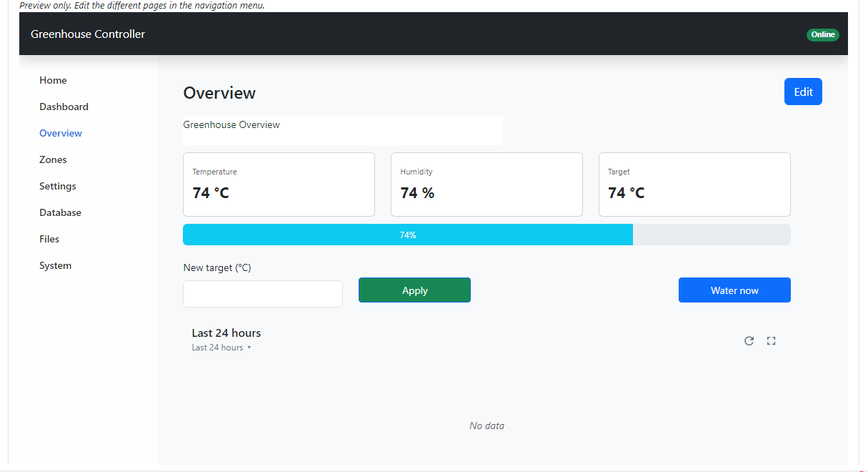Open the chart in fullscreen
This screenshot has width=868, height=472.
point(771,340)
